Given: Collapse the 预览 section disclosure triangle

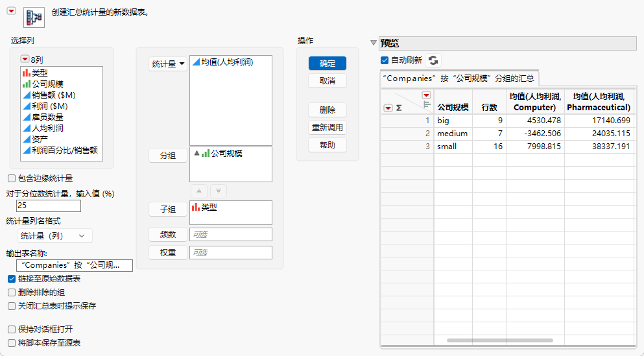Looking at the screenshot, I should (374, 43).
